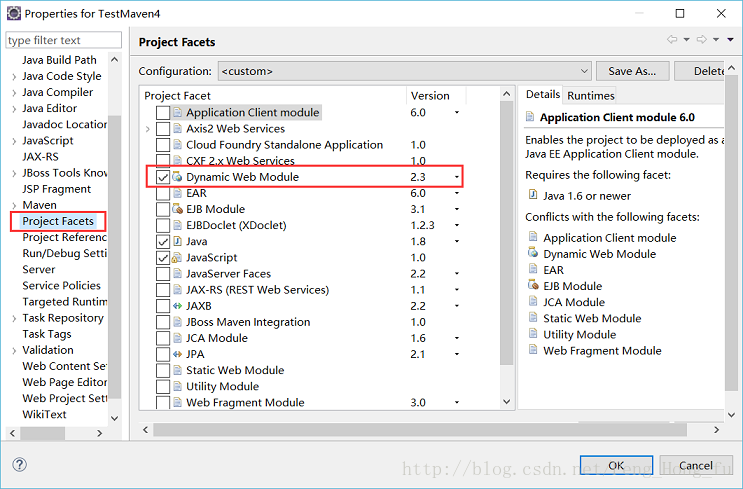Click the Java facet icon in list
Image resolution: width=743 pixels, height=489 pixels.
click(x=177, y=241)
